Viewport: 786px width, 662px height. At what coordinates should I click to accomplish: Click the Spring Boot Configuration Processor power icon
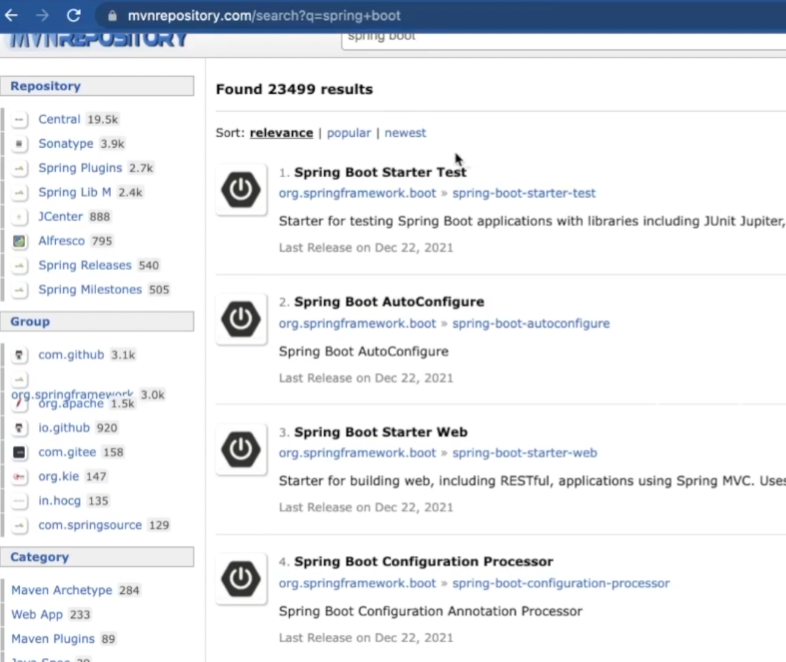point(241,578)
